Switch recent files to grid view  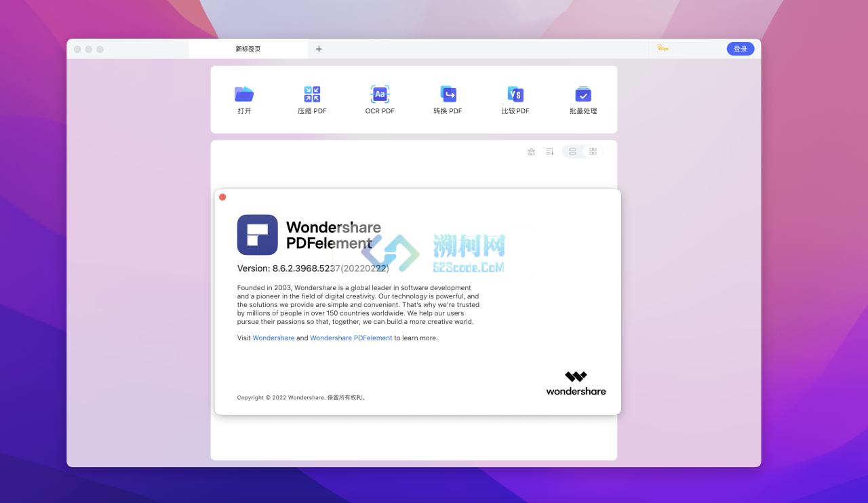[593, 151]
